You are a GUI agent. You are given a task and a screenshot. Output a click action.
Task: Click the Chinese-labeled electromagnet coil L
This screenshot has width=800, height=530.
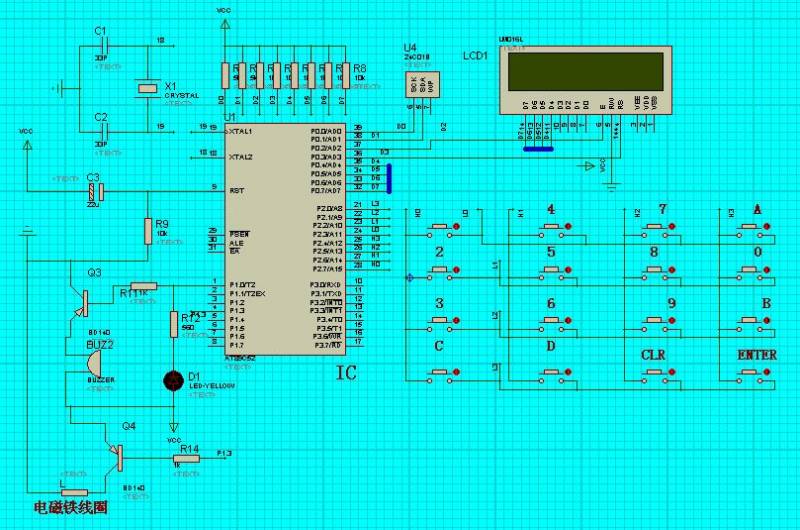coord(75,493)
